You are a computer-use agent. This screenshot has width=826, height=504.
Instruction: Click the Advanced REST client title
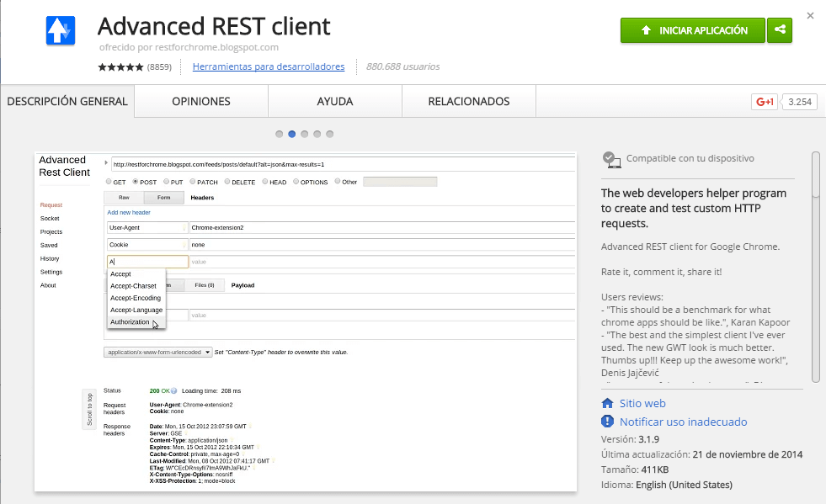[x=214, y=26]
